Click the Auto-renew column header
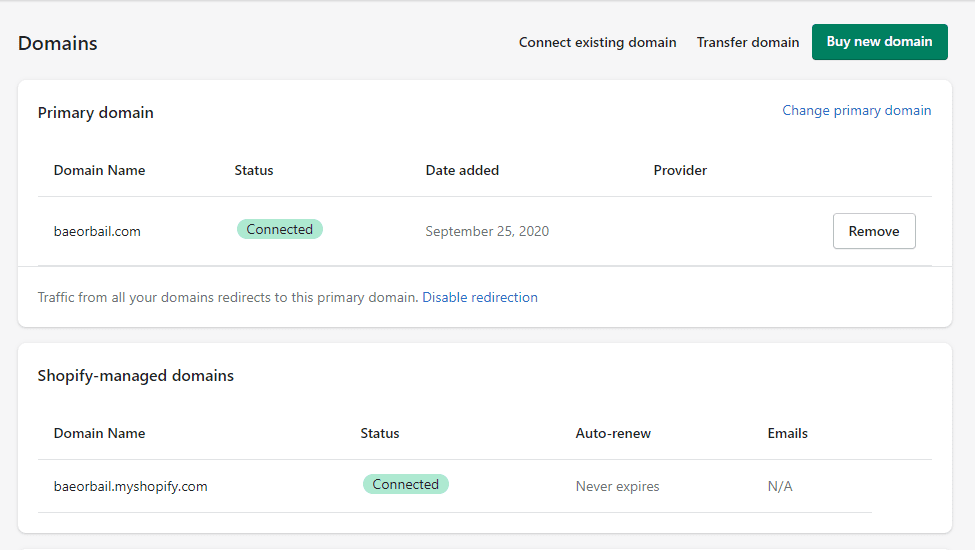Image resolution: width=975 pixels, height=550 pixels. [613, 433]
